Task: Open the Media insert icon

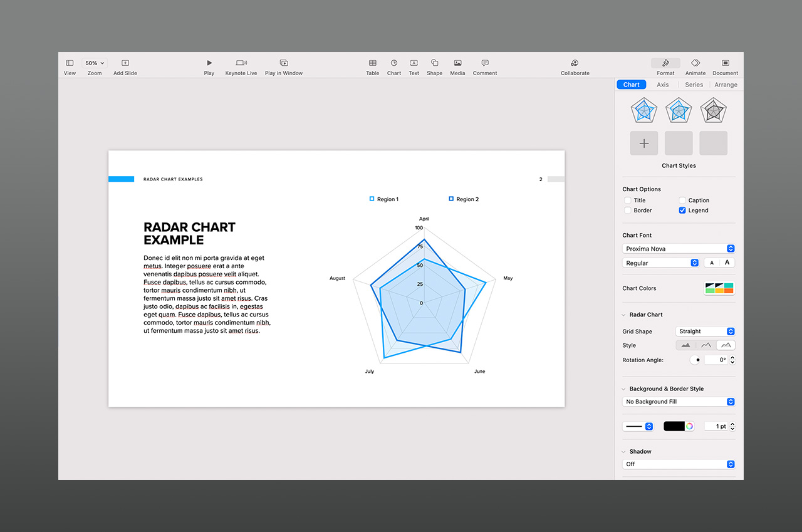Action: point(457,63)
